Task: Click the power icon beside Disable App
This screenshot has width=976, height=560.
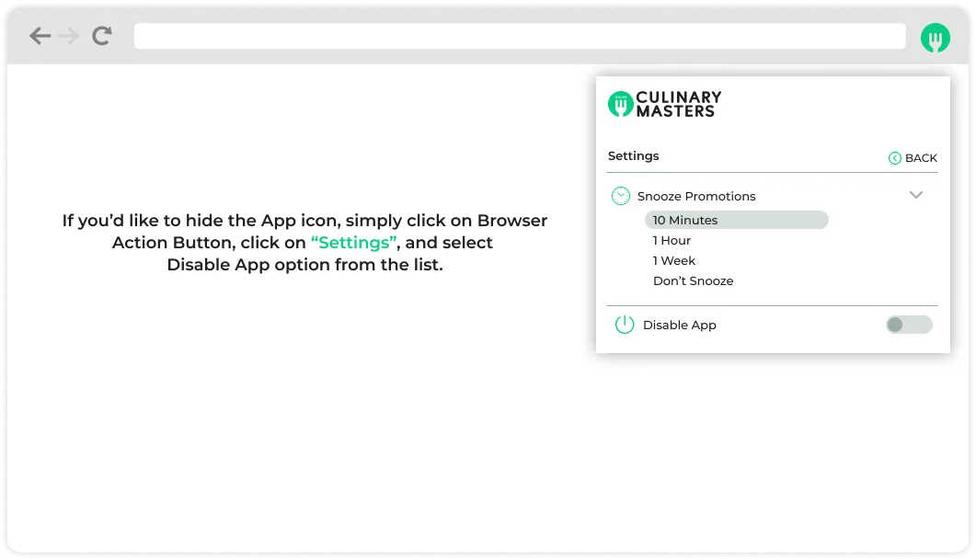Action: (625, 325)
